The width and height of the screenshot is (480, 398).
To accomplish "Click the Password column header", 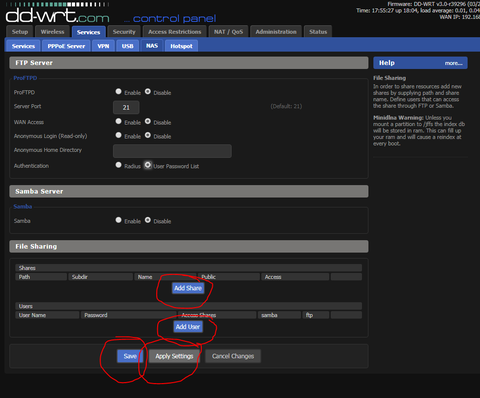I will (x=129, y=315).
